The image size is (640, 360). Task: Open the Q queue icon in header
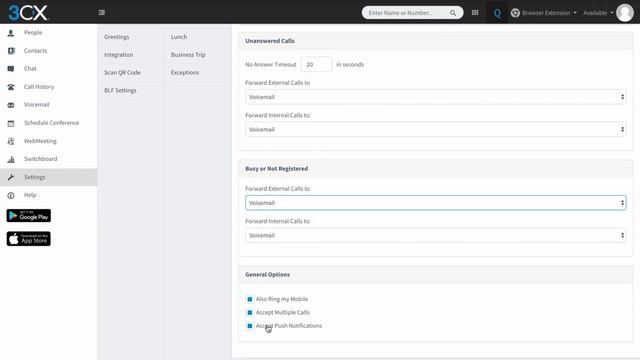click(x=497, y=13)
